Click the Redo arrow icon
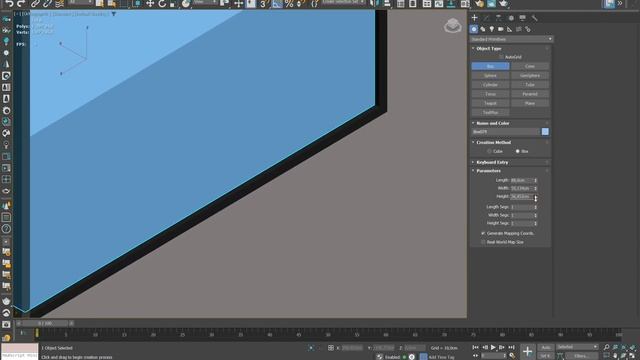Screen dimensions: 640x360 pyautogui.click(x=21, y=4)
